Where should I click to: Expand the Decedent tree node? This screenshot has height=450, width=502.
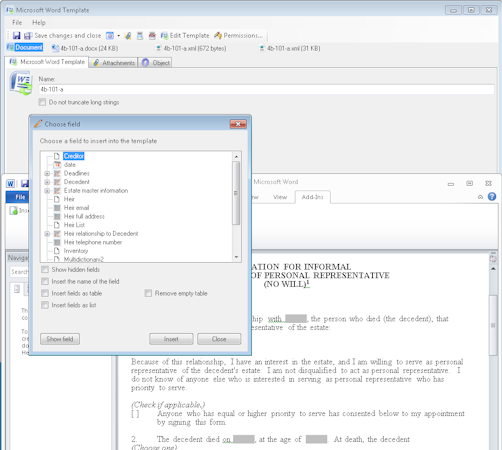47,182
